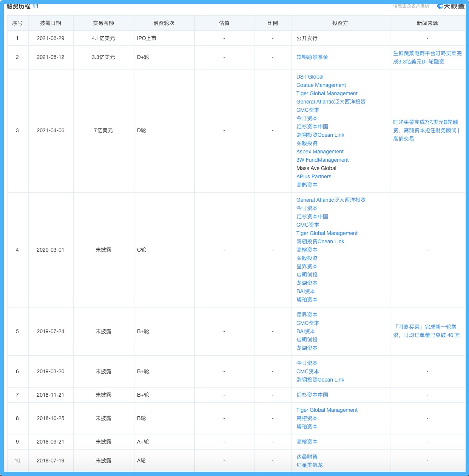Open the Aspex Management link
This screenshot has width=469, height=476.
320,151
